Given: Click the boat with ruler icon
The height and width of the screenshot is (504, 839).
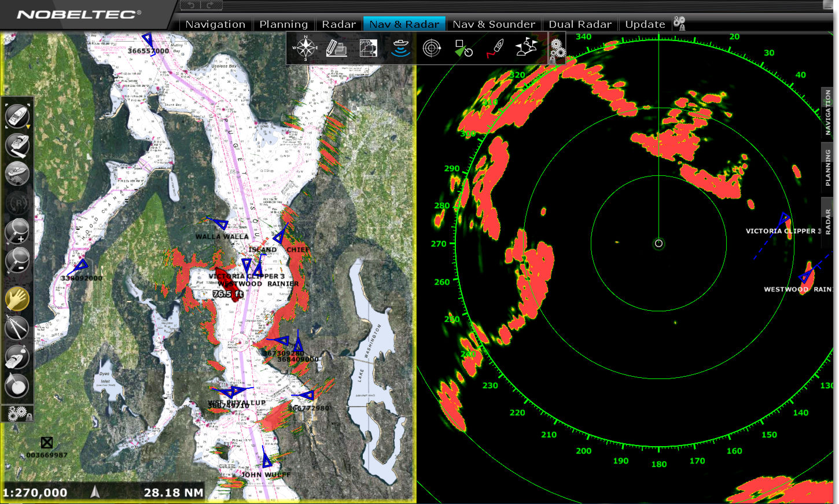Looking at the screenshot, I should pyautogui.click(x=17, y=145).
